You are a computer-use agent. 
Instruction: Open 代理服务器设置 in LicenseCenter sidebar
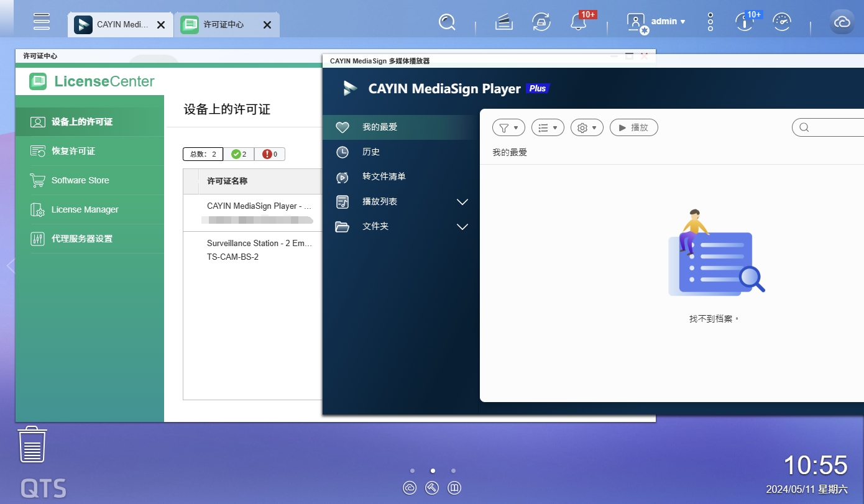[90, 239]
